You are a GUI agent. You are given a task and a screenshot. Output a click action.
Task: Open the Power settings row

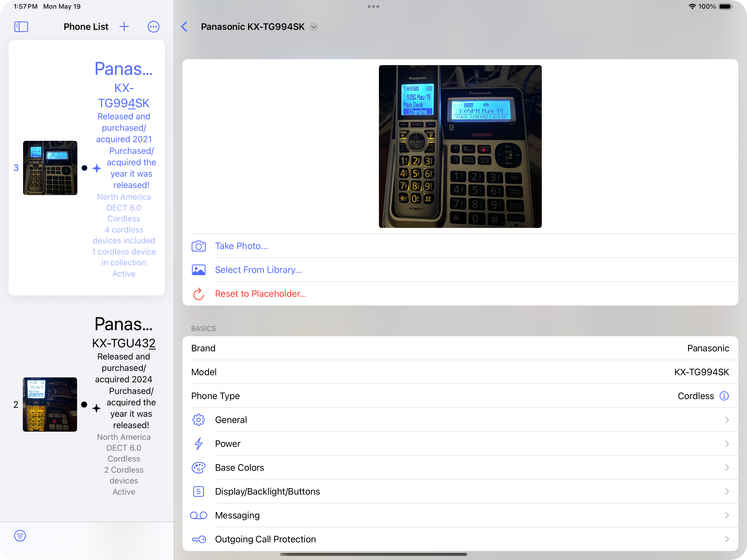[460, 444]
